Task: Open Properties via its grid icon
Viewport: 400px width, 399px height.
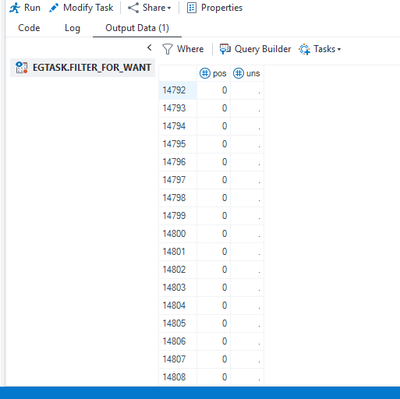Action: coord(192,8)
